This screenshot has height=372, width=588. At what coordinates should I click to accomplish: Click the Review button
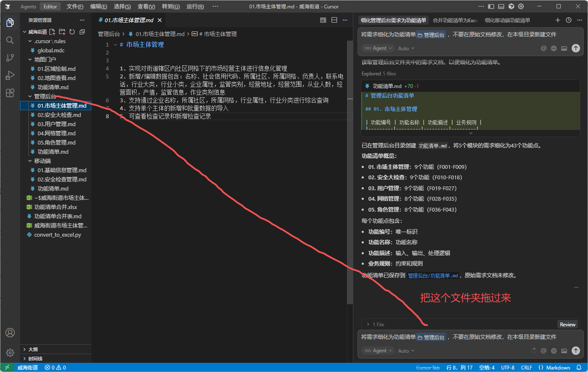pos(567,325)
